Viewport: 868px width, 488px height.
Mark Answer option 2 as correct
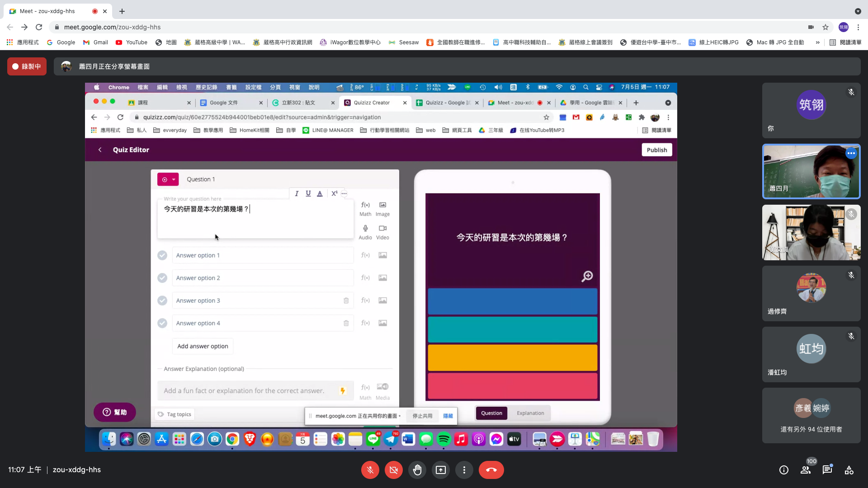(162, 278)
